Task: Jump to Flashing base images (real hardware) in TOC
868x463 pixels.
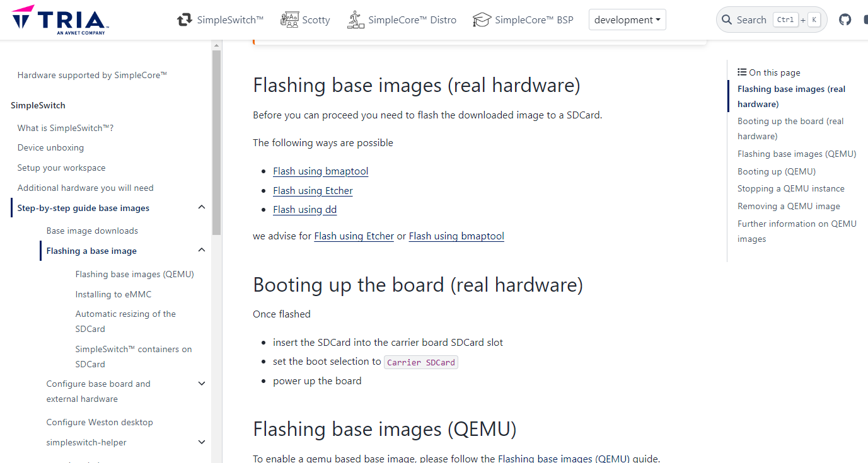Action: click(x=792, y=96)
